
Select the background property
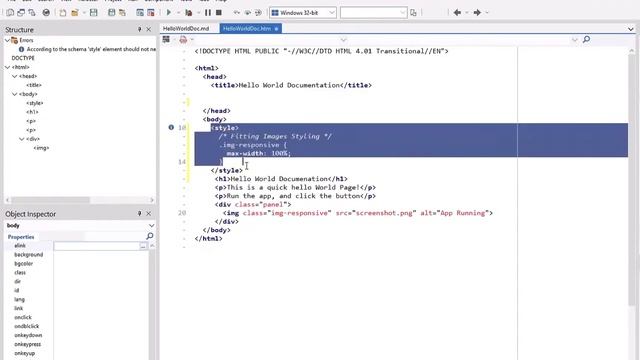(29, 255)
